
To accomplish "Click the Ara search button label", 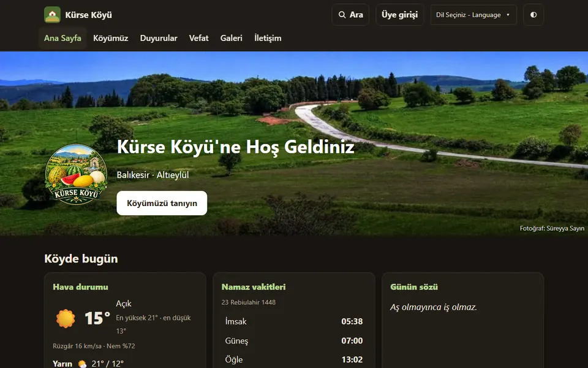I will tap(356, 15).
